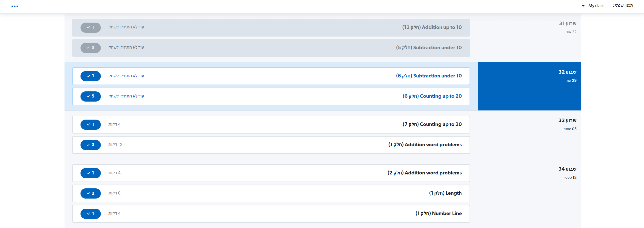The image size is (644, 228).
Task: Expand the Counting up to 20 part 7 pill
Action: click(x=91, y=124)
